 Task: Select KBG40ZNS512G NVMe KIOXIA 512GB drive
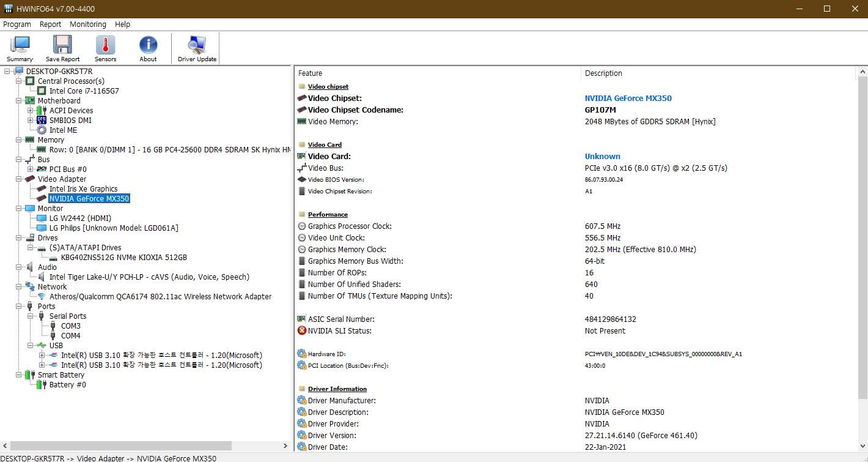(124, 257)
